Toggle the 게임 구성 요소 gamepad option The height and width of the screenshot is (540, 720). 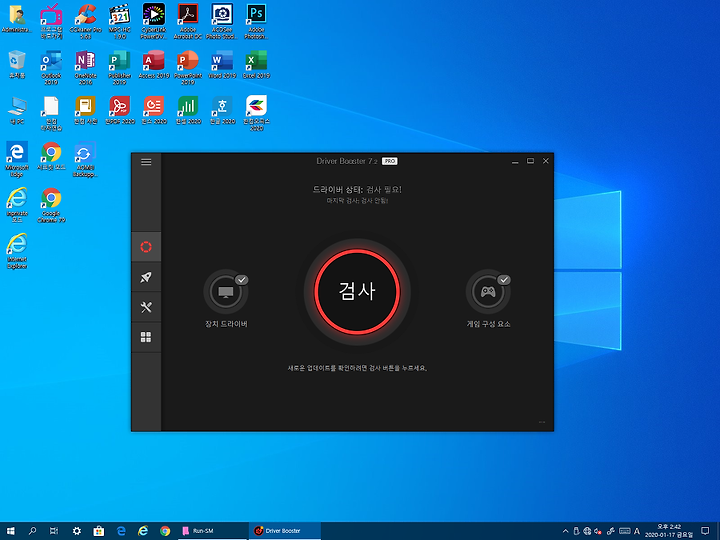(x=488, y=292)
